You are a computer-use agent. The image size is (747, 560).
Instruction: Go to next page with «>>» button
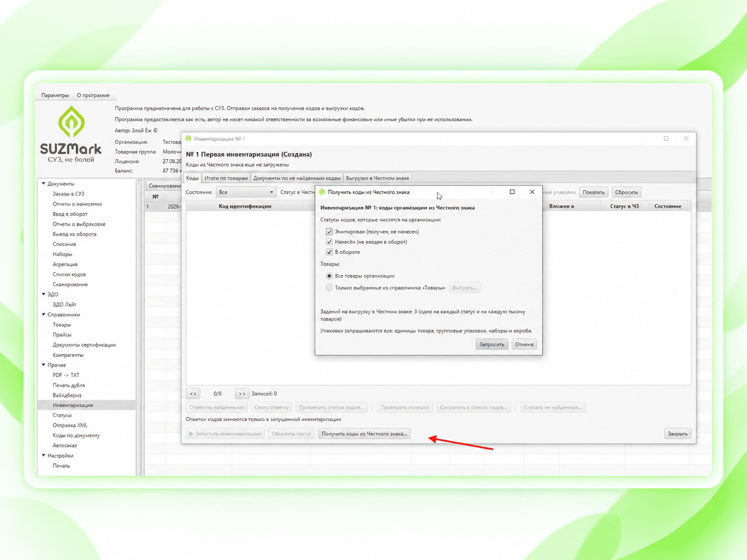click(x=242, y=393)
